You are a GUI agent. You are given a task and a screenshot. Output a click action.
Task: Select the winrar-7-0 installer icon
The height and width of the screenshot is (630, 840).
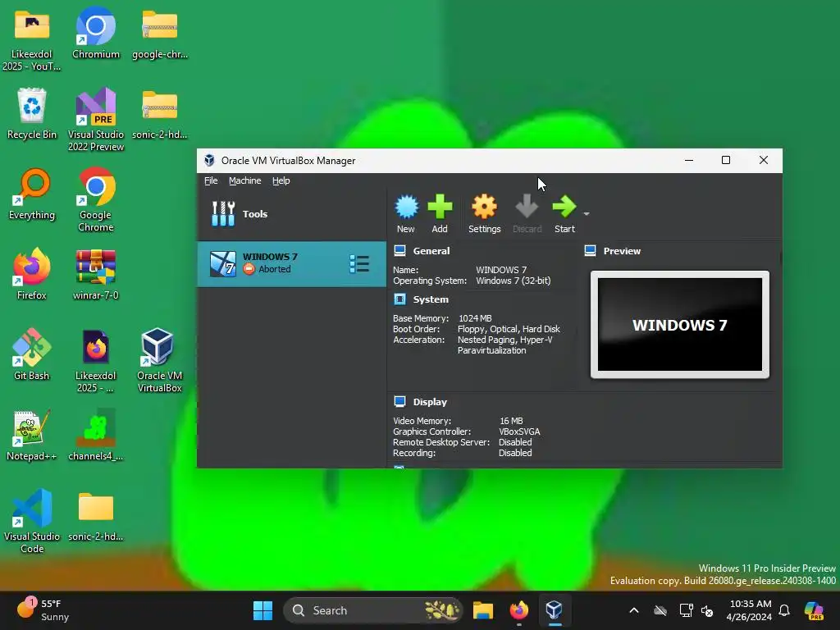pyautogui.click(x=96, y=274)
